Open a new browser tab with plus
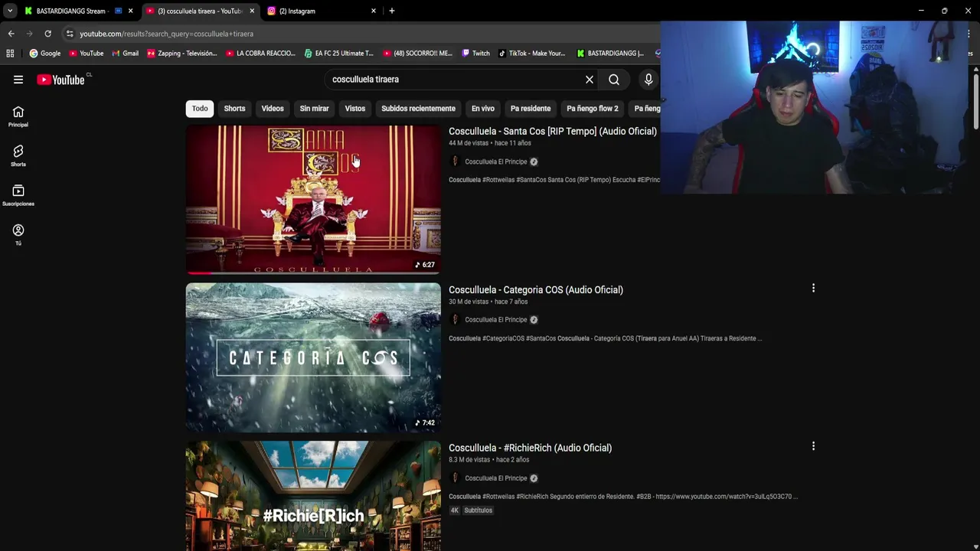Screen dimensions: 980x551 tap(392, 11)
